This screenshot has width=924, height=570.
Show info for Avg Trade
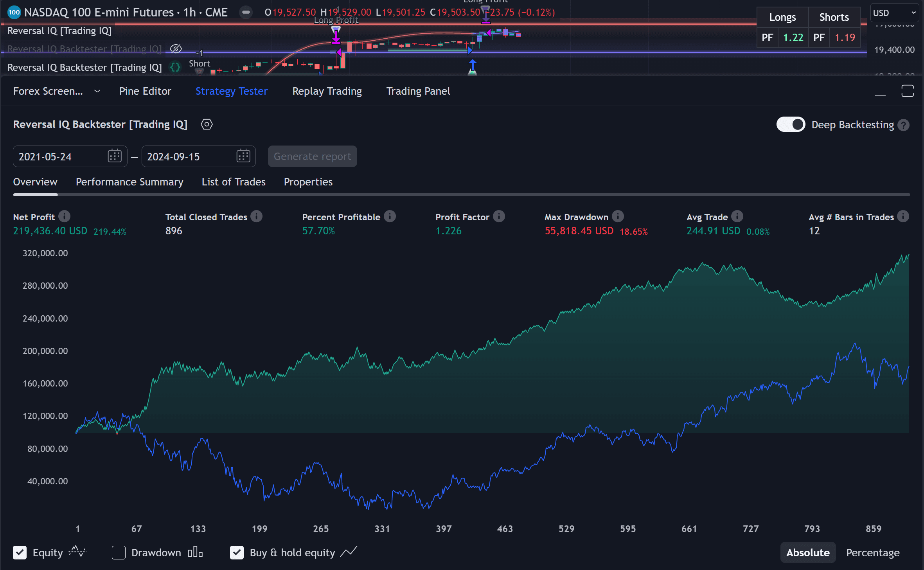click(737, 216)
